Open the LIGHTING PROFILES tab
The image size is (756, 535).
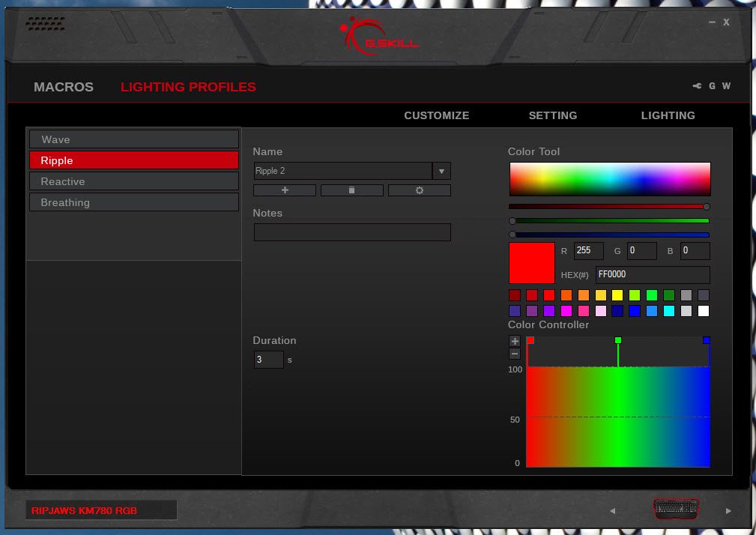[188, 87]
